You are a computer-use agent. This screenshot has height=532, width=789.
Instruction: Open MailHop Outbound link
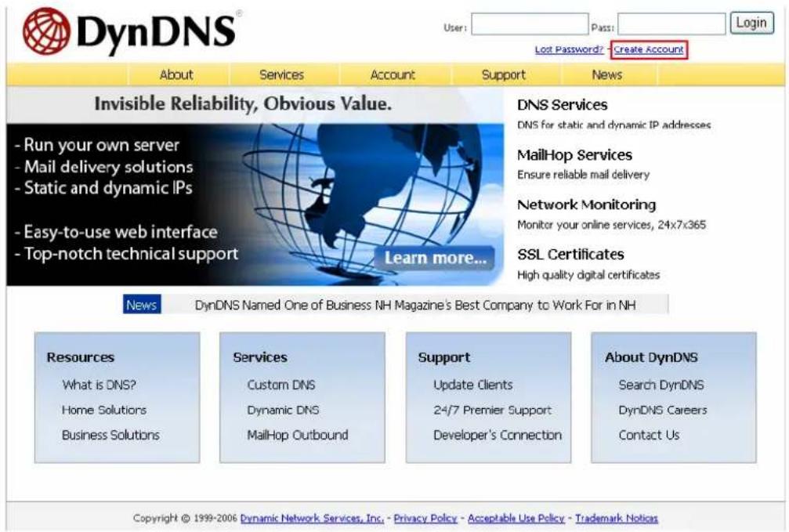(x=298, y=435)
